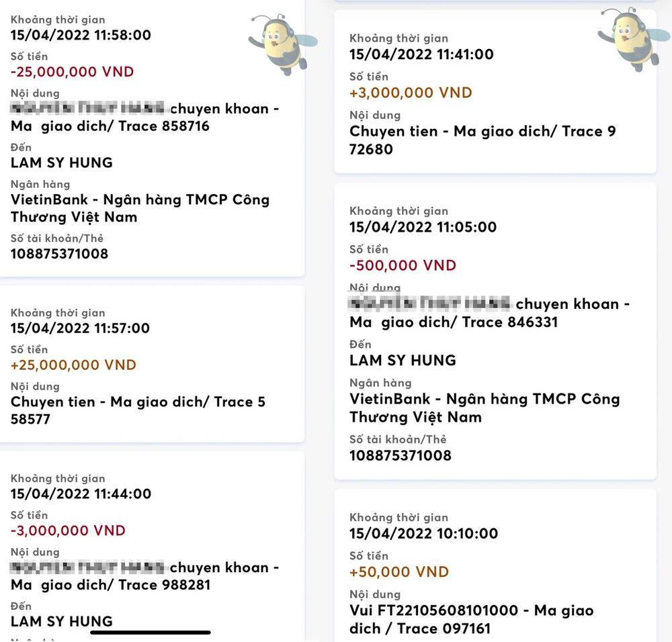Tap recipient LAM SY HUNG in -500,000 VND card
Viewport: 672px width, 642px height.
click(x=403, y=361)
